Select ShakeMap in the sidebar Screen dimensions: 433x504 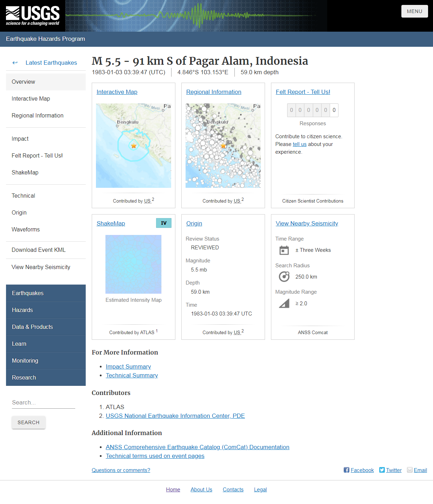(x=46, y=173)
